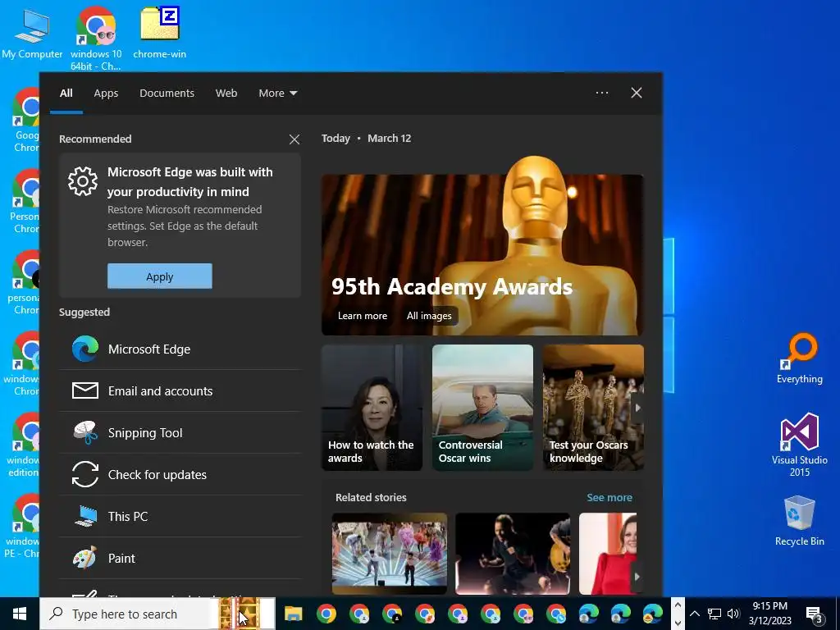The width and height of the screenshot is (840, 630).
Task: Click See more next to Related stories
Action: pos(609,498)
